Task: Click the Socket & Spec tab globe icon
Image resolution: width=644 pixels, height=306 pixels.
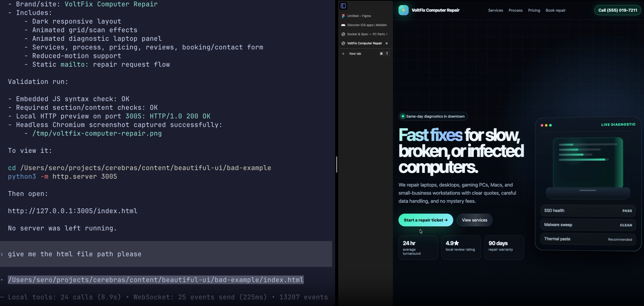Action: click(x=343, y=34)
